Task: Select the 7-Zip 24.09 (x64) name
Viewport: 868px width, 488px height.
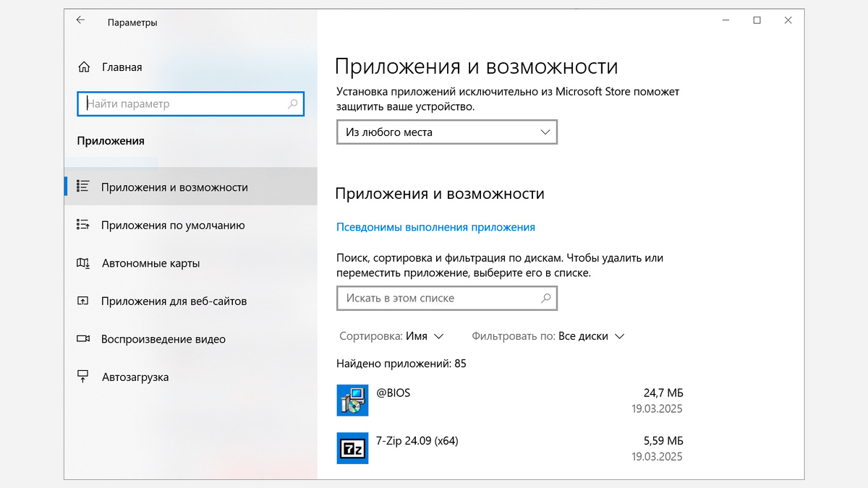Action: click(417, 440)
